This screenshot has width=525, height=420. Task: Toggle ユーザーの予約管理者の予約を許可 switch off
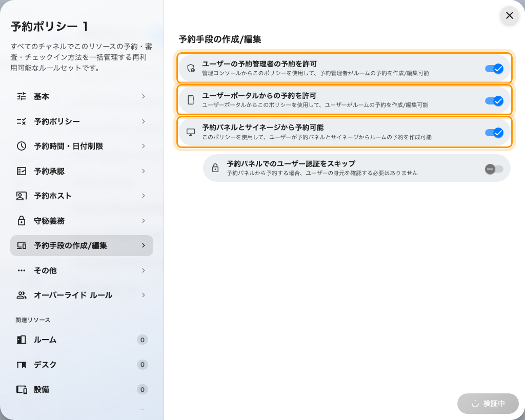(x=494, y=69)
